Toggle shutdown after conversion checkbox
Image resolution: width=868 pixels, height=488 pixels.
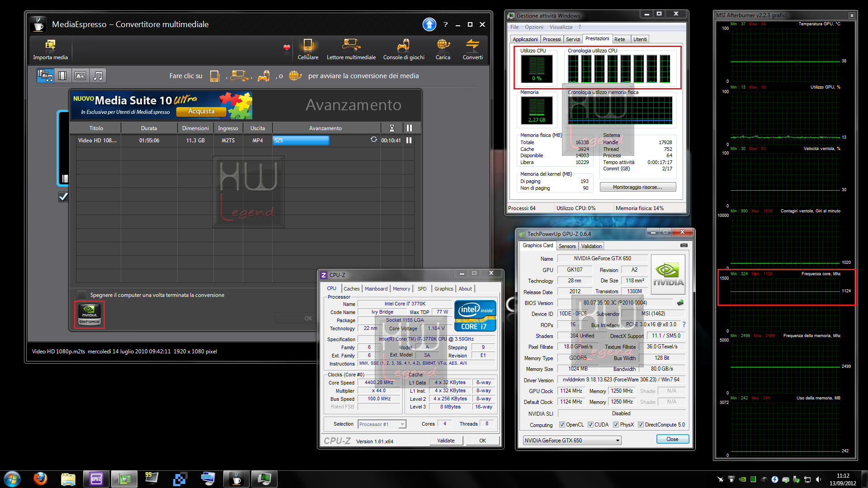click(x=82, y=295)
